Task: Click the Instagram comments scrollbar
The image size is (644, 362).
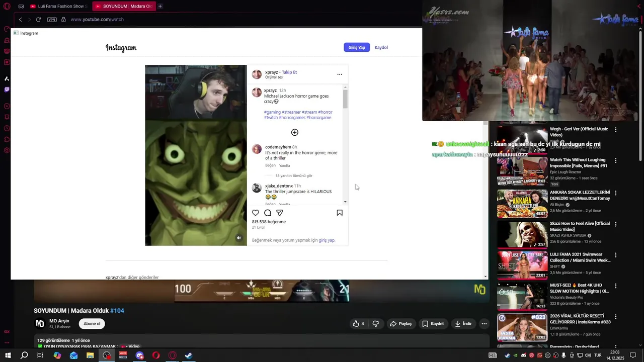Action: pos(345,98)
